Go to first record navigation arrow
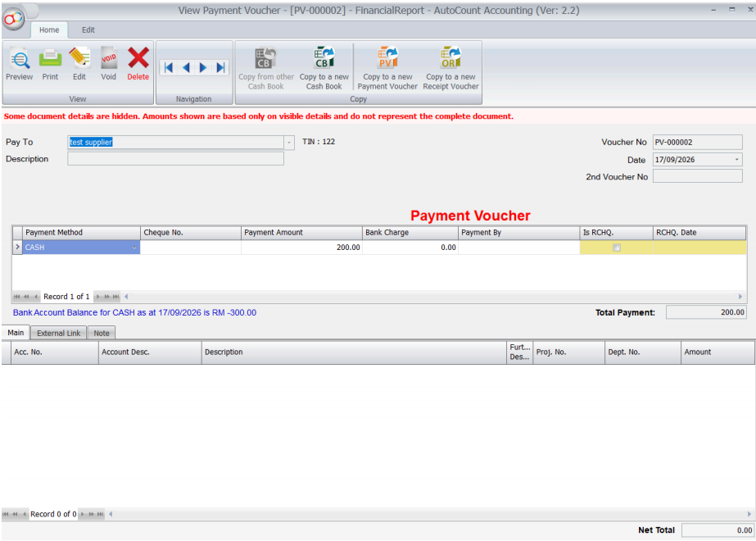Screen dimensions: 756x541 point(168,67)
